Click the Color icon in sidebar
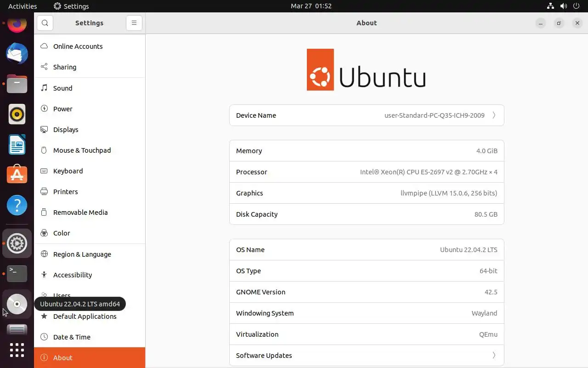 [44, 233]
